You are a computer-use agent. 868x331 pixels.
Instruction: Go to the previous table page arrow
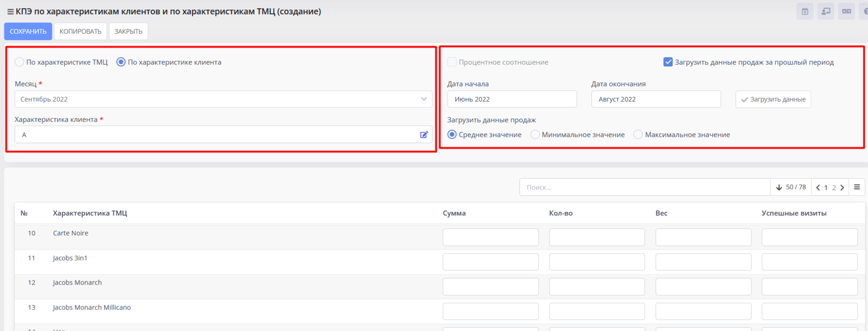(x=818, y=187)
